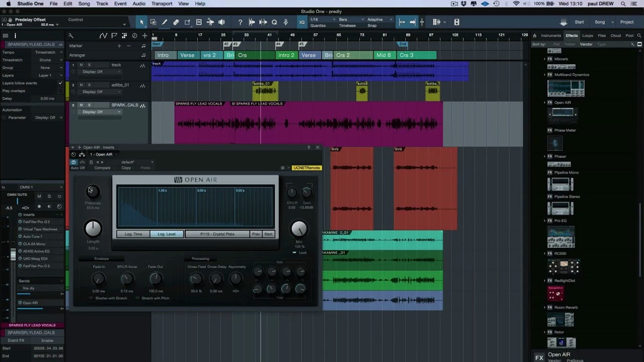The height and width of the screenshot is (362, 644).
Task: Open the inspector 'i' icon
Action: [15, 36]
